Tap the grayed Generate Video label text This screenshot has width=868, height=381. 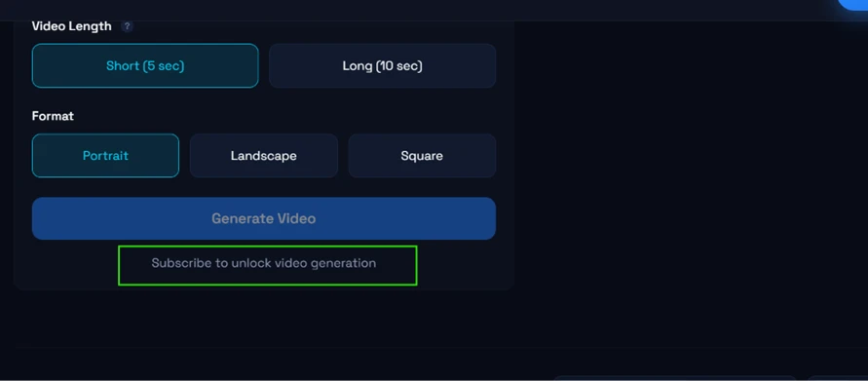[263, 218]
